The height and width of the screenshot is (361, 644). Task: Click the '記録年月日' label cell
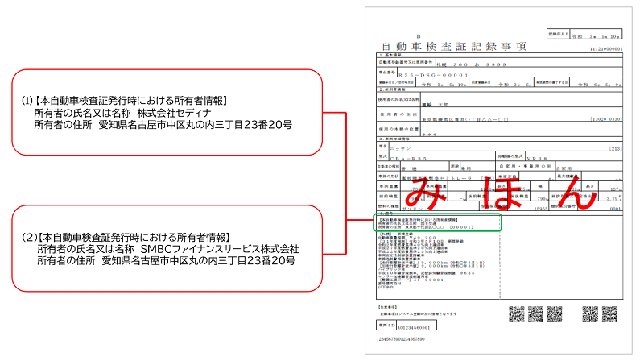559,34
